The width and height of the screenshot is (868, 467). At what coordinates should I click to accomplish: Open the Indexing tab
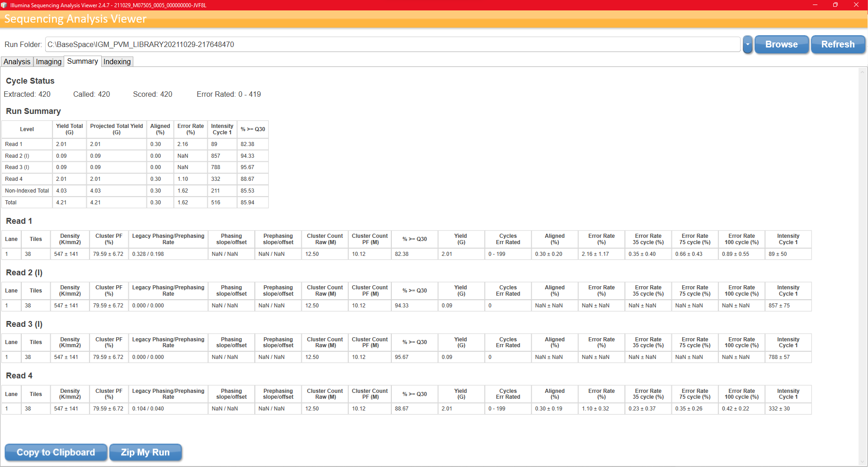[x=117, y=61]
